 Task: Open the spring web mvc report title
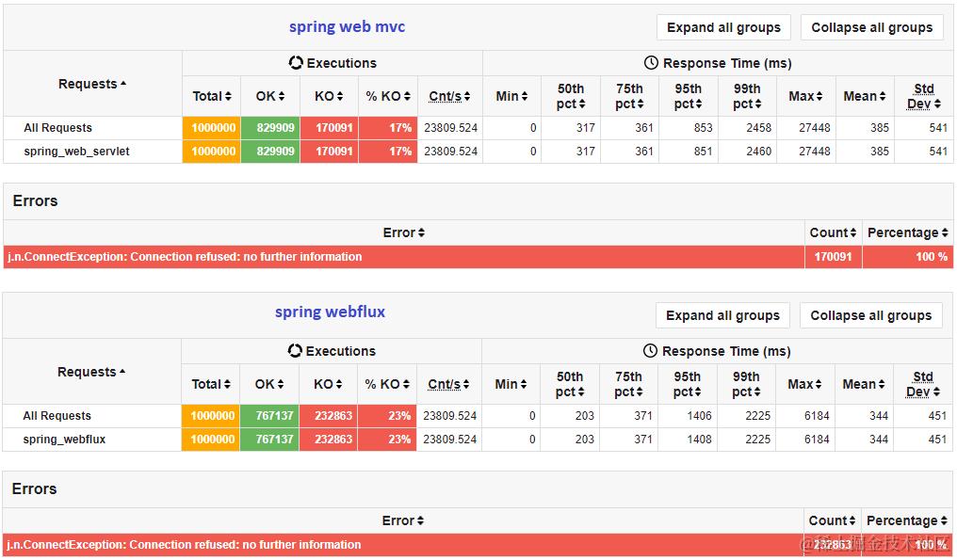[347, 26]
